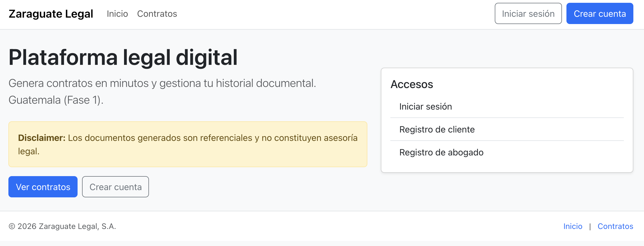The image size is (644, 246).
Task: Open the Inicio page from the navbar
Action: [x=117, y=14]
